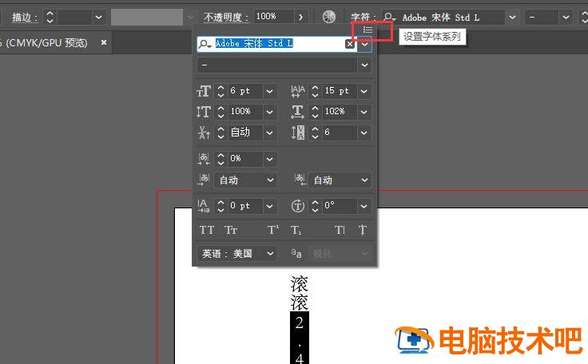Click the Adobe 宋体 Std L font name field
588x364 pixels.
278,44
